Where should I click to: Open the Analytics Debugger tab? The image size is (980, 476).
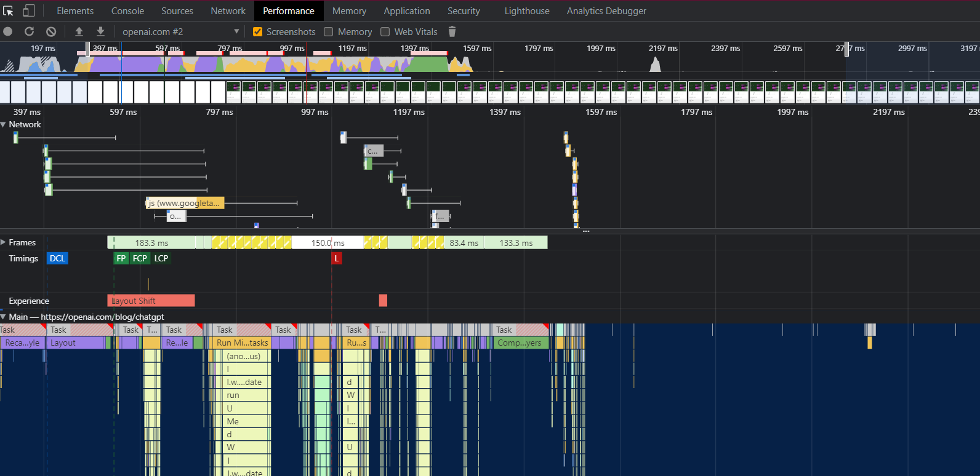606,10
